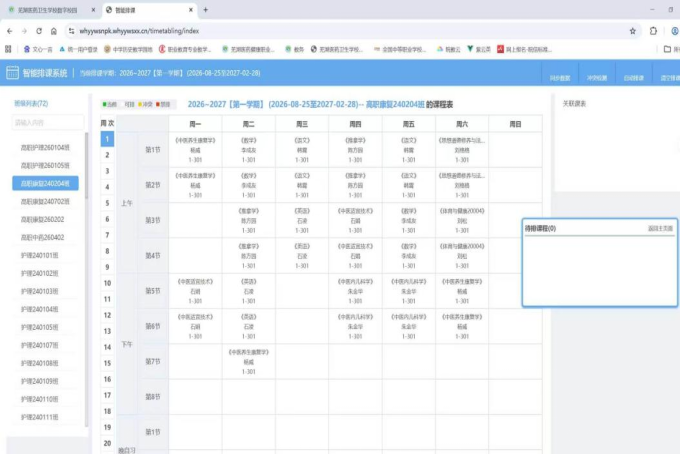Select class 护理240104班 in the list
Screen dimensions: 681x454
[45, 309]
